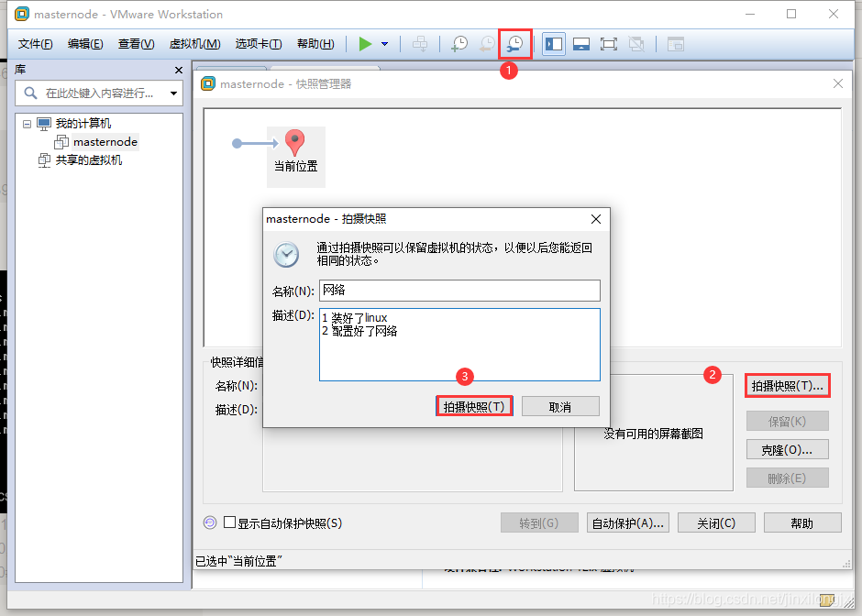
Task: Toggle the thumbnail bar view icon
Action: (581, 44)
